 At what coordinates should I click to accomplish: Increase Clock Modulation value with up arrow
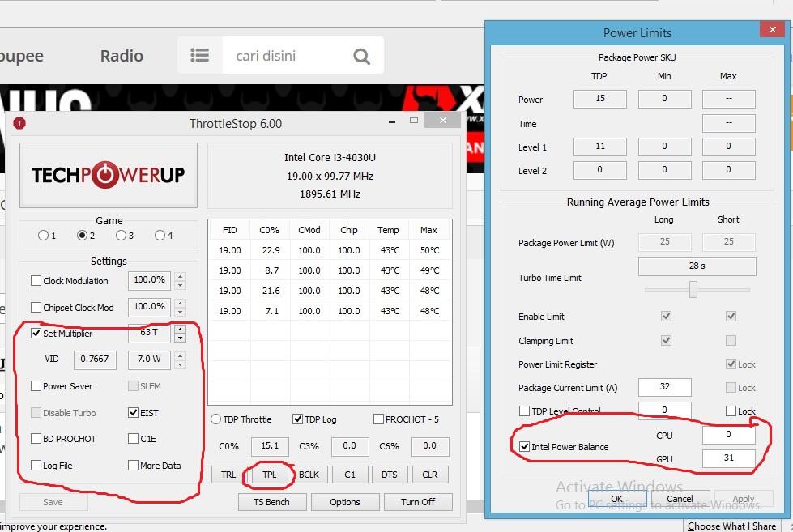point(181,276)
